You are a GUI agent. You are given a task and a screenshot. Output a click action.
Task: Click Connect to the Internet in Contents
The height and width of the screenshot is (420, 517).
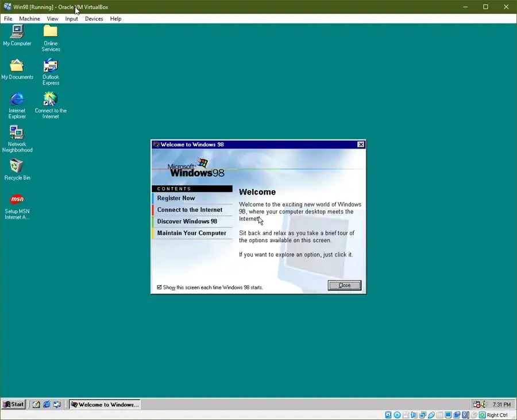(192, 210)
